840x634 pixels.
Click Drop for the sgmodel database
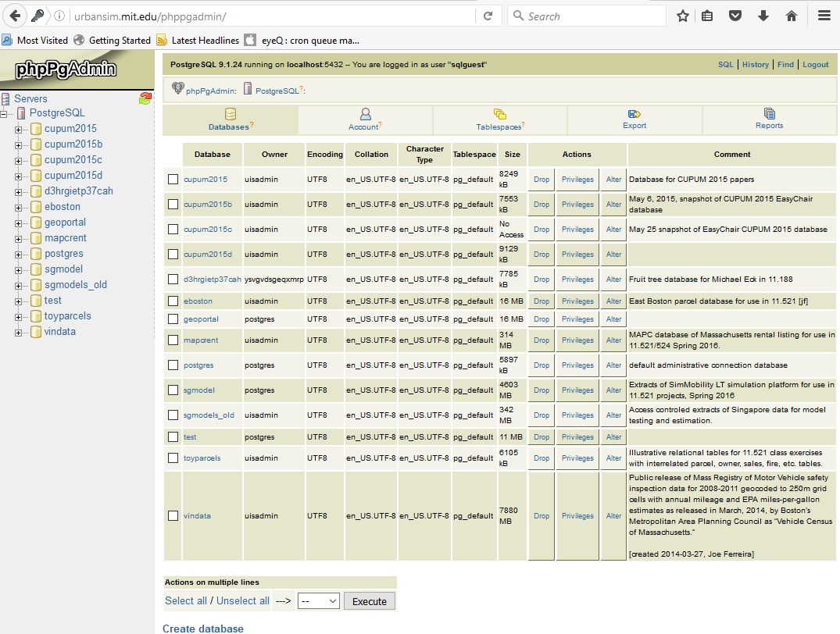[542, 390]
